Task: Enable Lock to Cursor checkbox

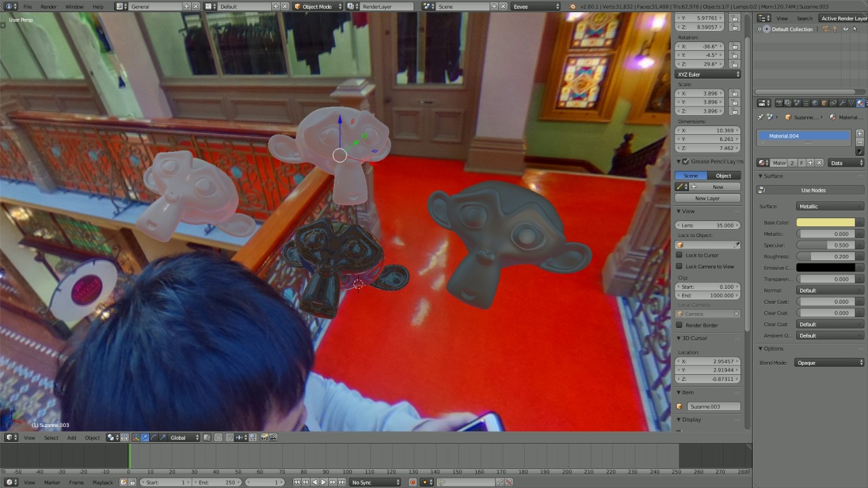Action: (x=679, y=255)
